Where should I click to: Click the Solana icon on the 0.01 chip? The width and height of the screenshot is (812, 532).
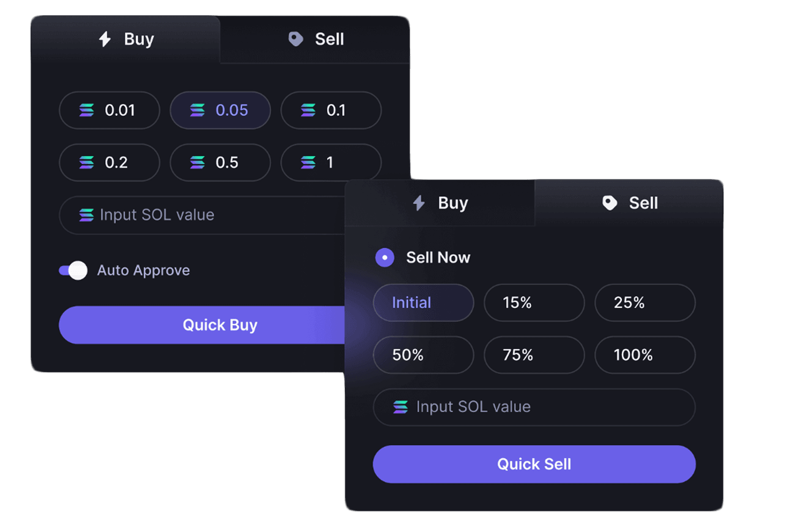click(x=87, y=110)
